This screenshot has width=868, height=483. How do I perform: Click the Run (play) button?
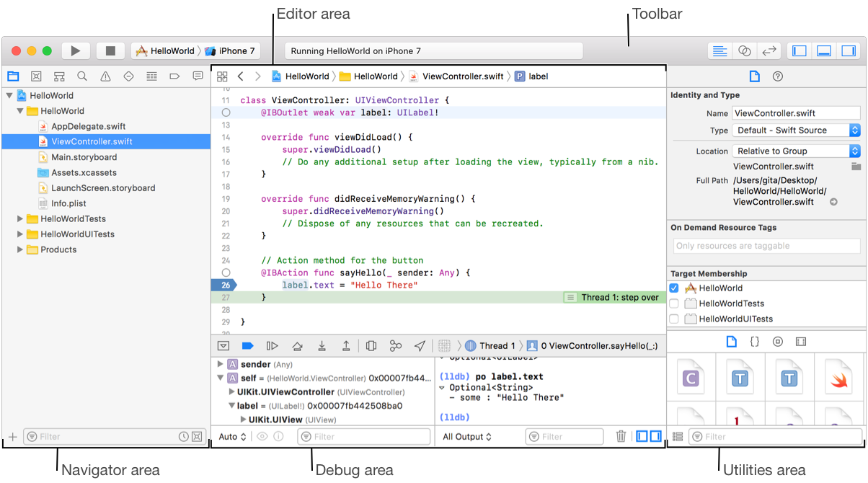(76, 51)
